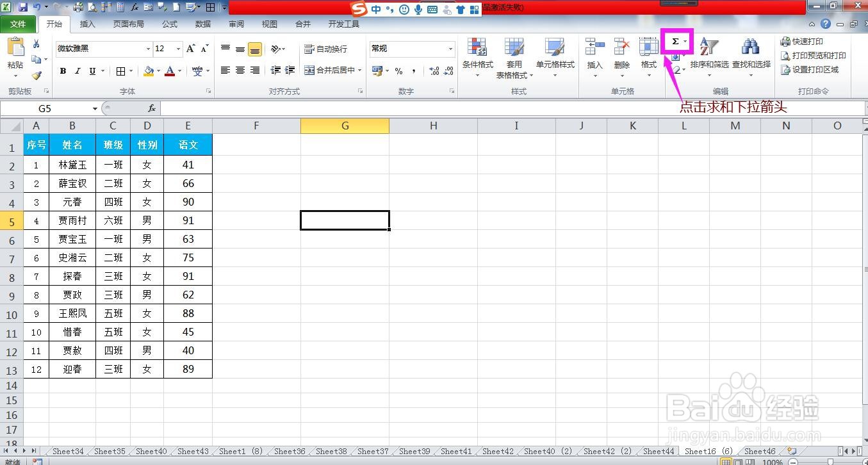This screenshot has width=868, height=465.
Task: Align text to the right
Action: (255, 70)
